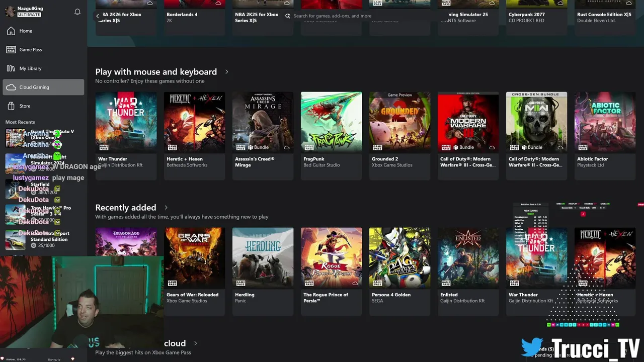Click Game Pass badge on Grounded 2 tile
The height and width of the screenshot is (362, 644).
click(377, 148)
